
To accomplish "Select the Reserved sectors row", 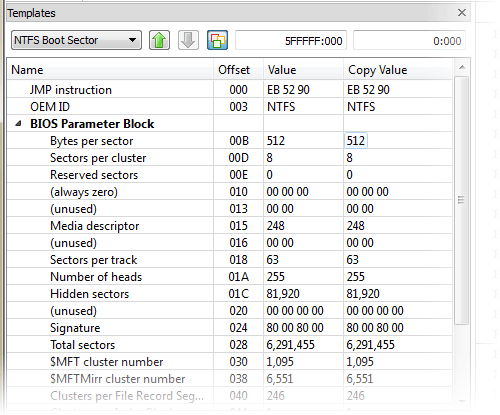I will click(230, 175).
